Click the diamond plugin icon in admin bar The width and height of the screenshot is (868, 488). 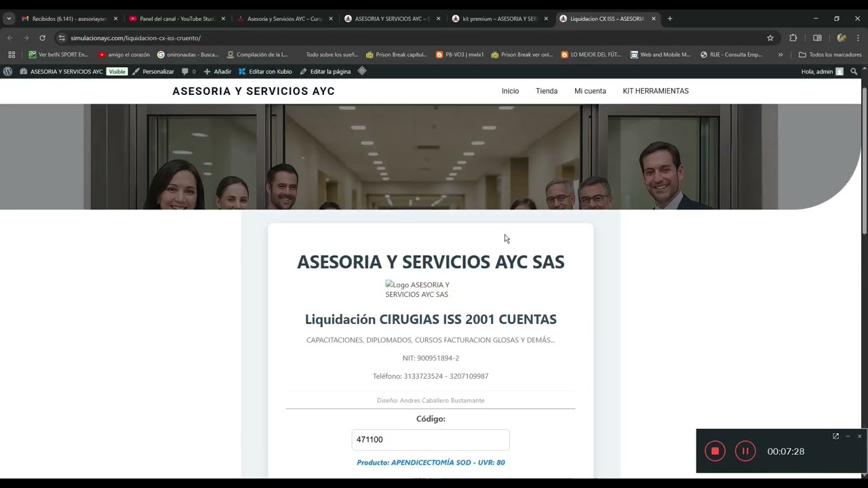(362, 71)
